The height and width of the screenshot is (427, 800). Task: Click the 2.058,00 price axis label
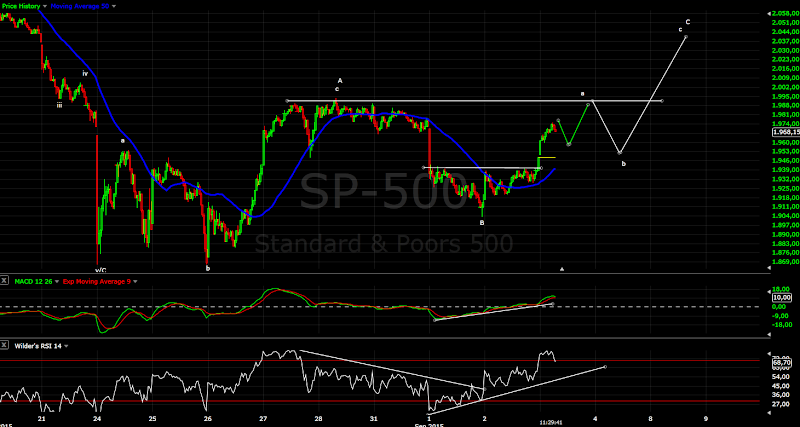(786, 13)
